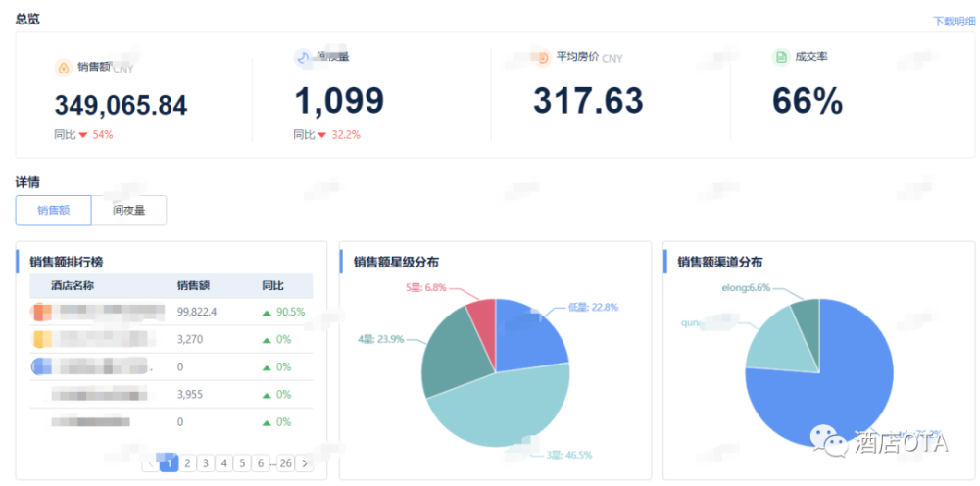The height and width of the screenshot is (486, 980).
Task: Click the orange first-rank badge in ranking list
Action: coord(41,311)
